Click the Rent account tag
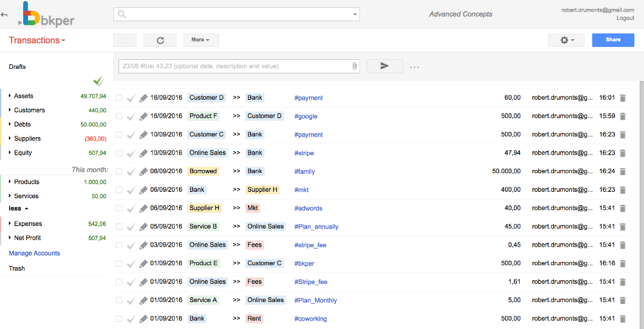Screen dimensions: 644x329 [x=254, y=319]
